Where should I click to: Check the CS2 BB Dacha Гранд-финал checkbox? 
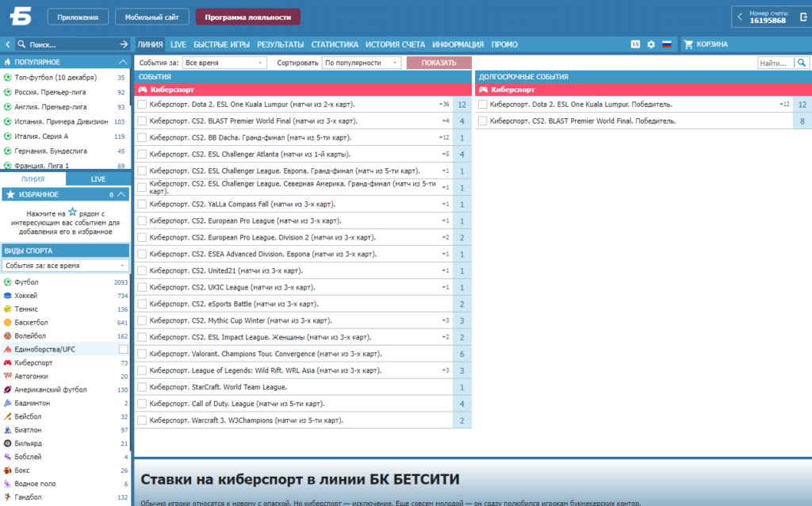[142, 138]
